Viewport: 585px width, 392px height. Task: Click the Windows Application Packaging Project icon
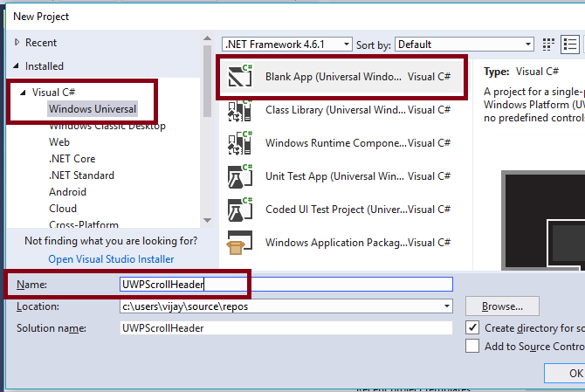(239, 243)
